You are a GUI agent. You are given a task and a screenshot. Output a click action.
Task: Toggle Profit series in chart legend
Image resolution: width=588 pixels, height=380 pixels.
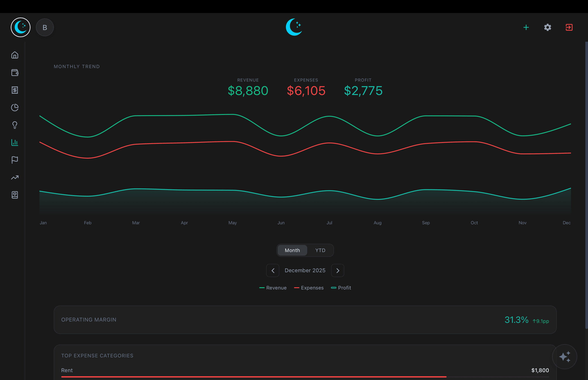[341, 288]
